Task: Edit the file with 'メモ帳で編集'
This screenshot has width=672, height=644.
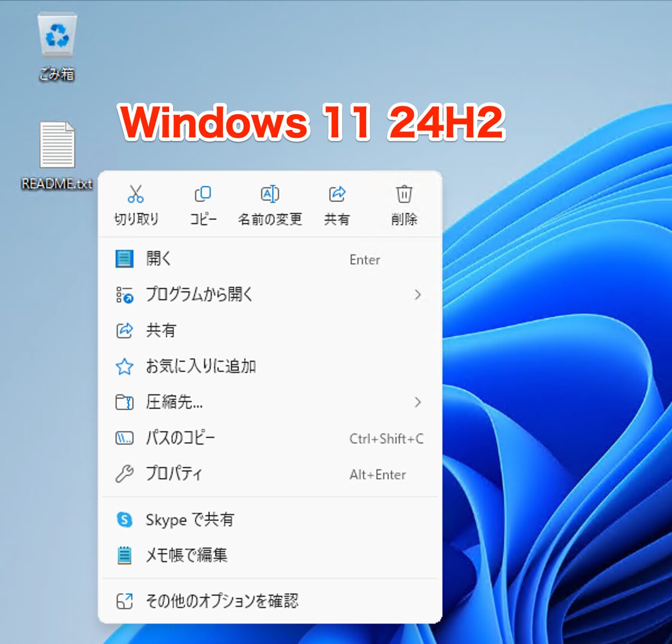Action: tap(186, 555)
